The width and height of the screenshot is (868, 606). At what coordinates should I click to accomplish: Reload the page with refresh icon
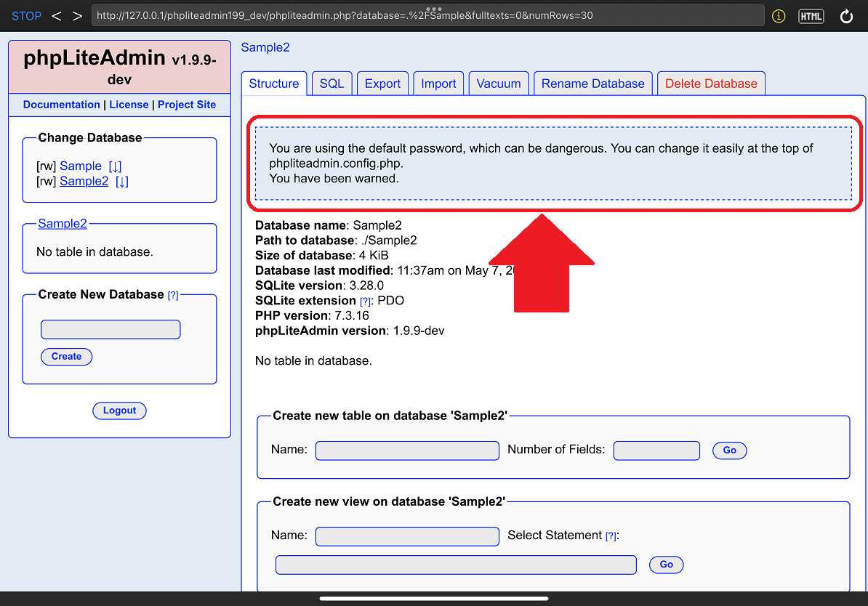846,16
